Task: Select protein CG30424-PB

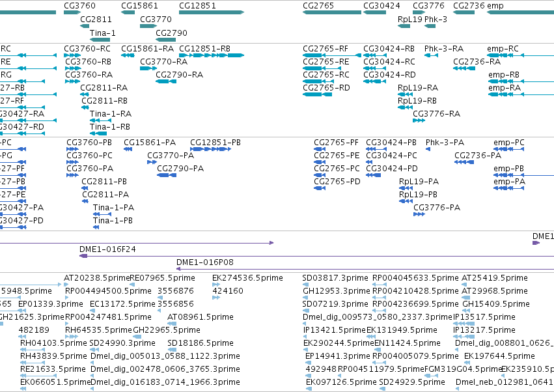Action: (391, 143)
